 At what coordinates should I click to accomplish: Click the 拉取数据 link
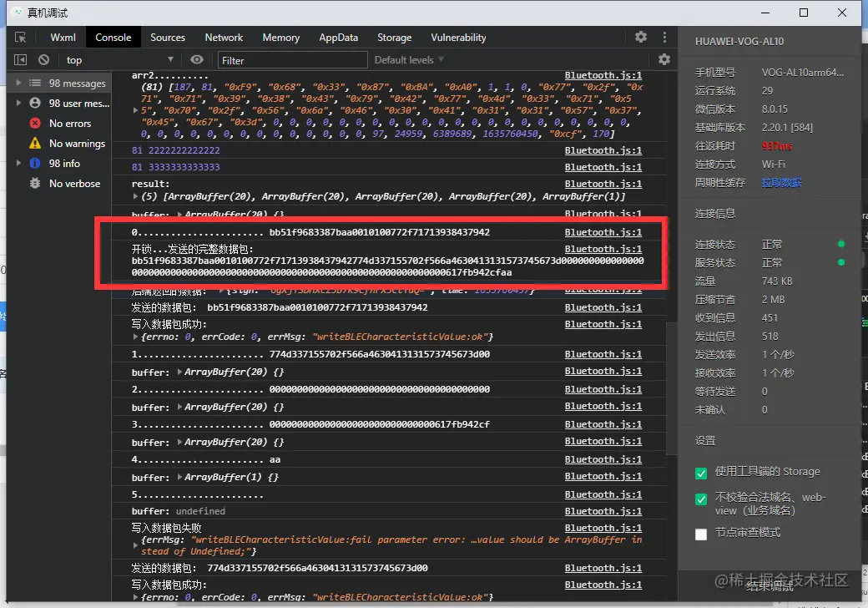point(782,183)
